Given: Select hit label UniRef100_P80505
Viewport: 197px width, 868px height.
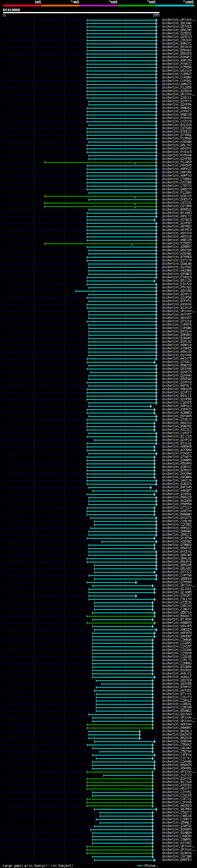Looking at the screenshot, I should (x=177, y=165).
